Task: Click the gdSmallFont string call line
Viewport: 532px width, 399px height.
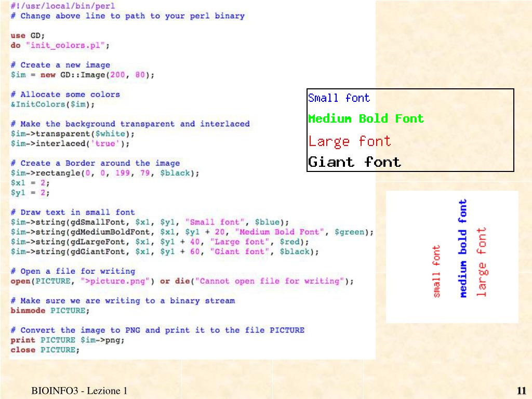Action: (x=150, y=222)
